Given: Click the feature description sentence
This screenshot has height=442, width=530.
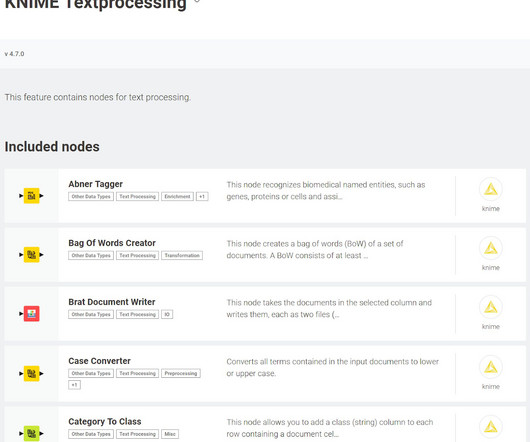Looking at the screenshot, I should click(x=98, y=97).
